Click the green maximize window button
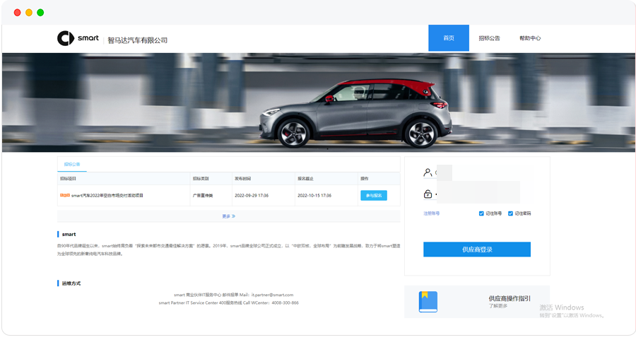The image size is (636, 364). point(40,13)
